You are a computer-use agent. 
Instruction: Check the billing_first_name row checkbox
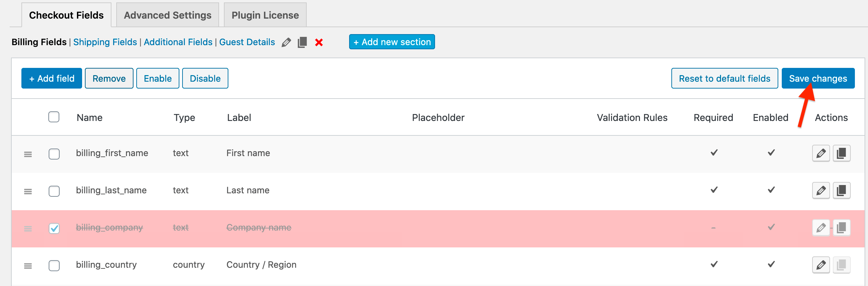54,154
